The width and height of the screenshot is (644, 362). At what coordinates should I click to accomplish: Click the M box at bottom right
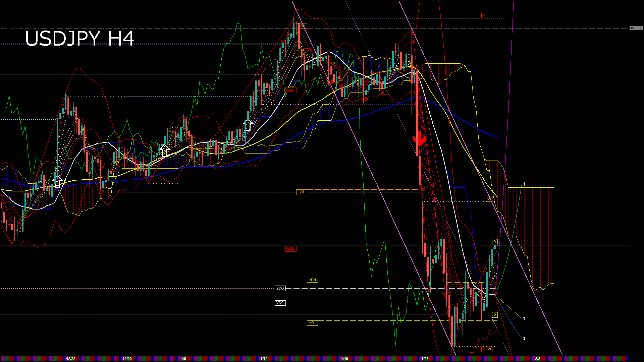pos(484,349)
